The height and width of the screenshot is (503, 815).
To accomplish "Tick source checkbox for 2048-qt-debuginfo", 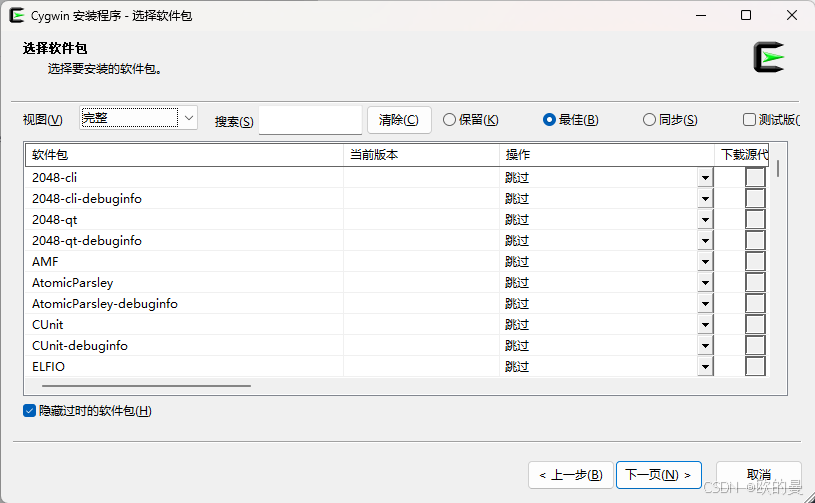I will pos(755,241).
